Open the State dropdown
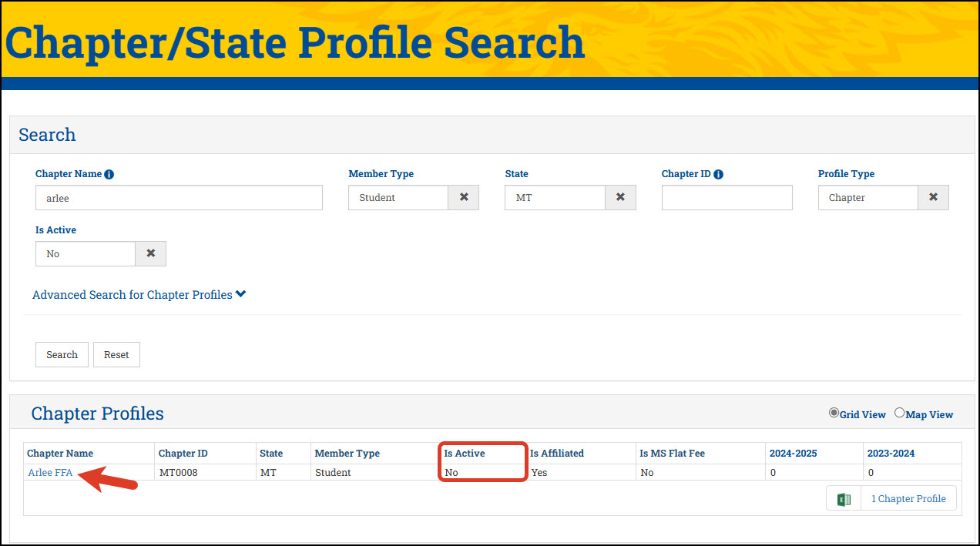980x546 pixels. tap(555, 197)
